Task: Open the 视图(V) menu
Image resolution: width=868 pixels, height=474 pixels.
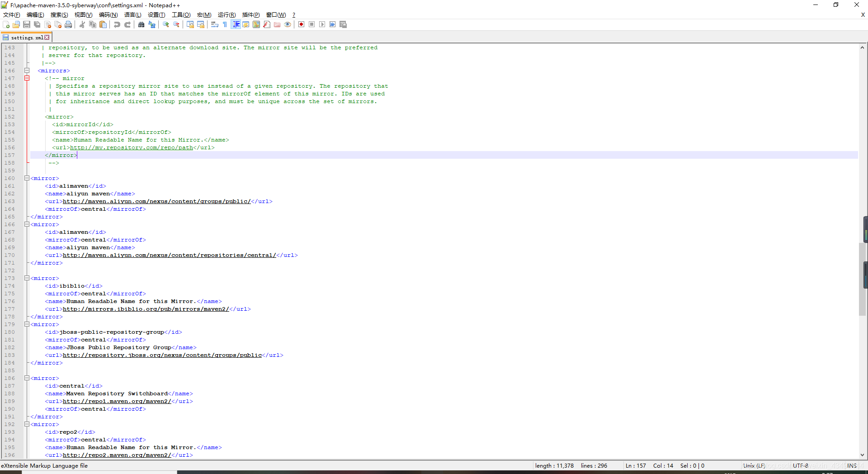Action: [83, 15]
